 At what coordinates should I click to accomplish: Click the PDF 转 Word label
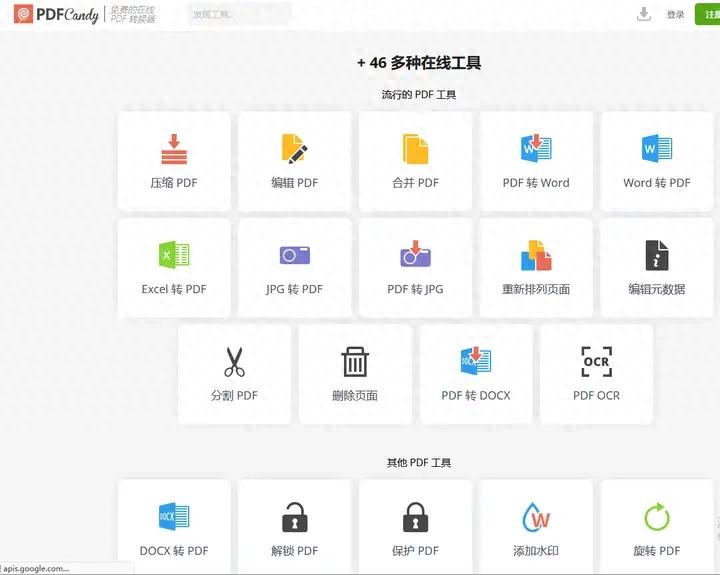pos(536,183)
